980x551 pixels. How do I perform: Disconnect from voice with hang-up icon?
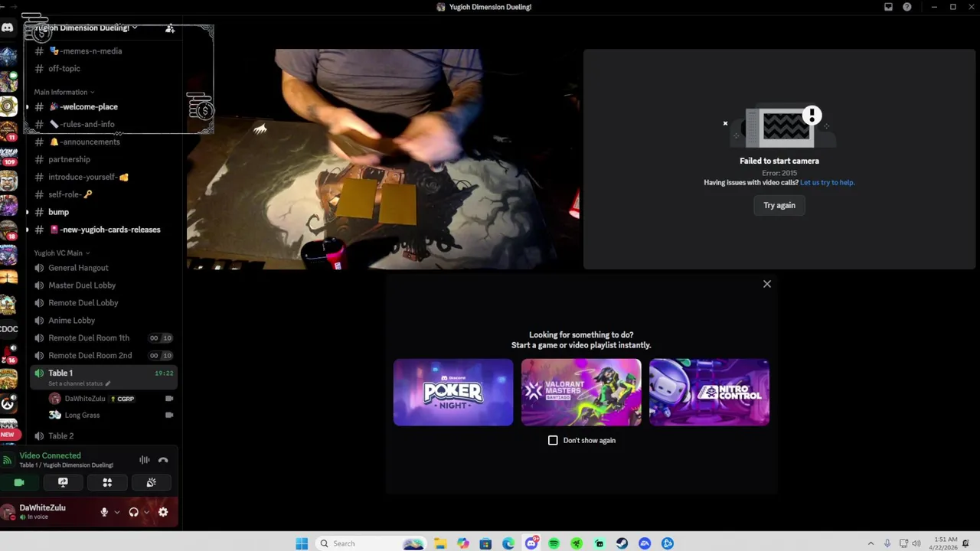pyautogui.click(x=163, y=460)
